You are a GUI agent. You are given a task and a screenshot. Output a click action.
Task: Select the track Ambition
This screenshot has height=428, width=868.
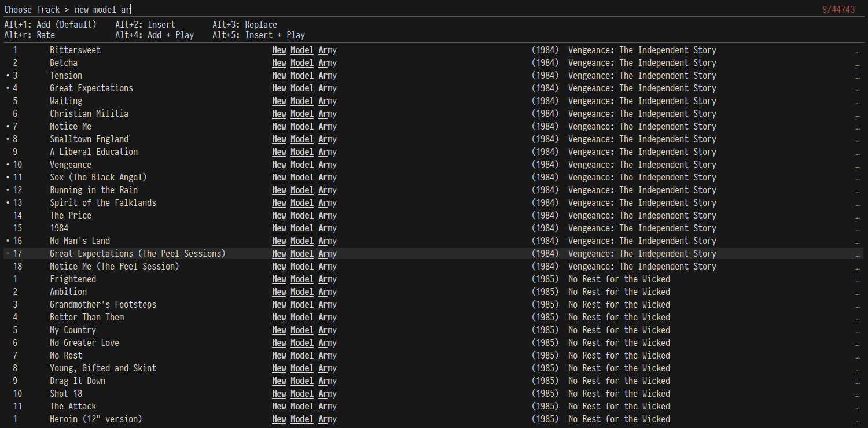[x=434, y=292]
